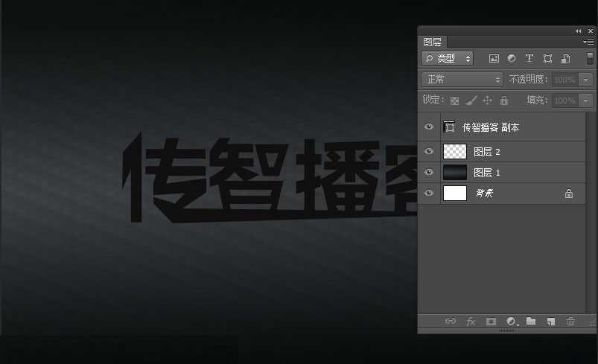Open the 正常 blend mode dropdown

pyautogui.click(x=462, y=80)
